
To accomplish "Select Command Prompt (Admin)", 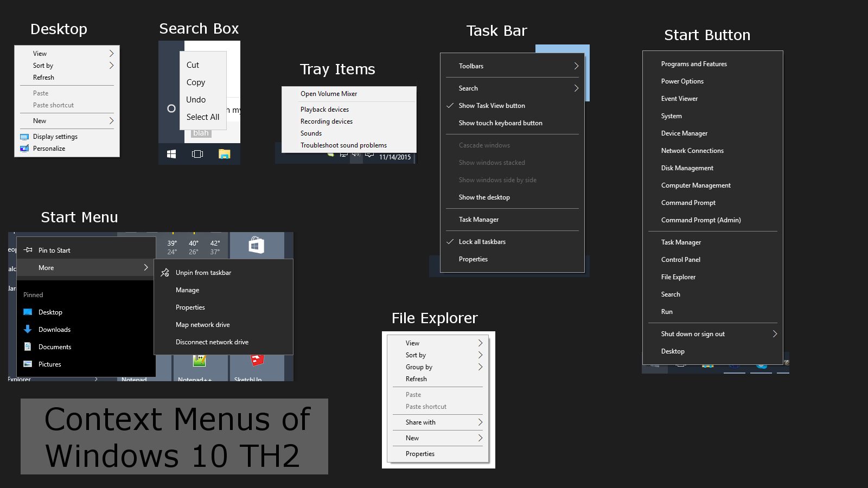I will pos(701,220).
